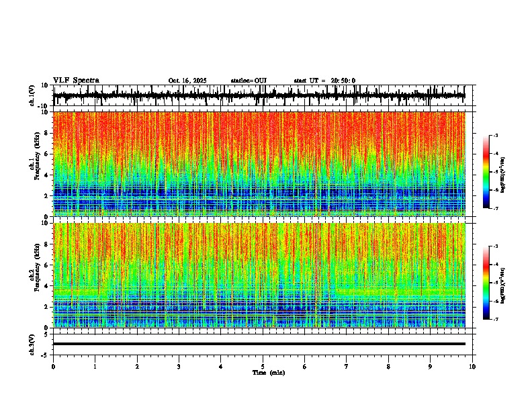Click inside the ch.1 spectrogram panel
Screen dimensions: 532x411
[x=259, y=164]
